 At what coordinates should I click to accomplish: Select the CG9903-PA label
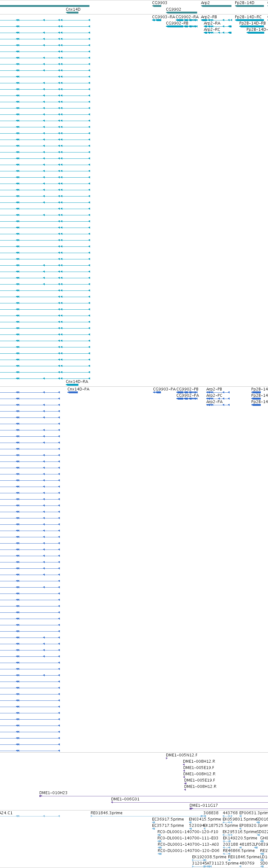tap(164, 389)
